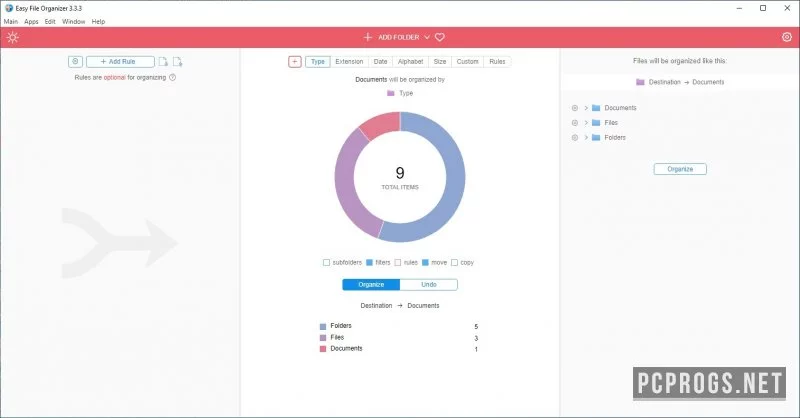Click the Files purple color swatch
This screenshot has width=800, height=418.
click(x=322, y=338)
